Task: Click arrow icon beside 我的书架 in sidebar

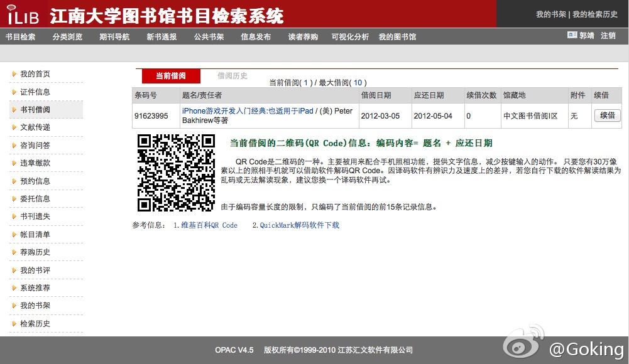Action: coord(14,306)
